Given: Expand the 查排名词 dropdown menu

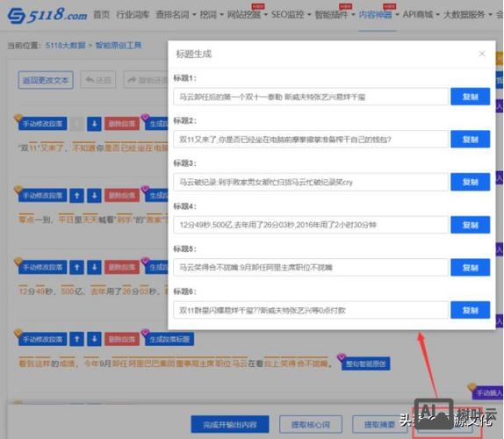Looking at the screenshot, I should pyautogui.click(x=176, y=14).
